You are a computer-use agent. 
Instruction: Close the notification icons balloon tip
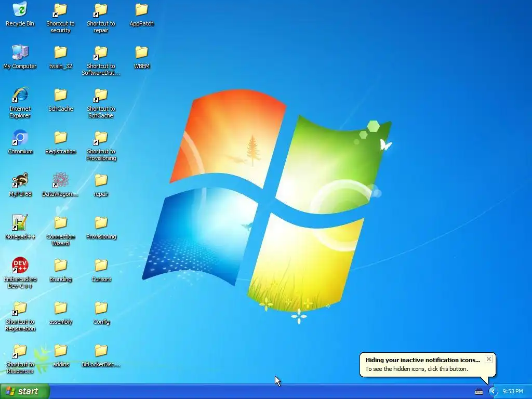tap(488, 359)
